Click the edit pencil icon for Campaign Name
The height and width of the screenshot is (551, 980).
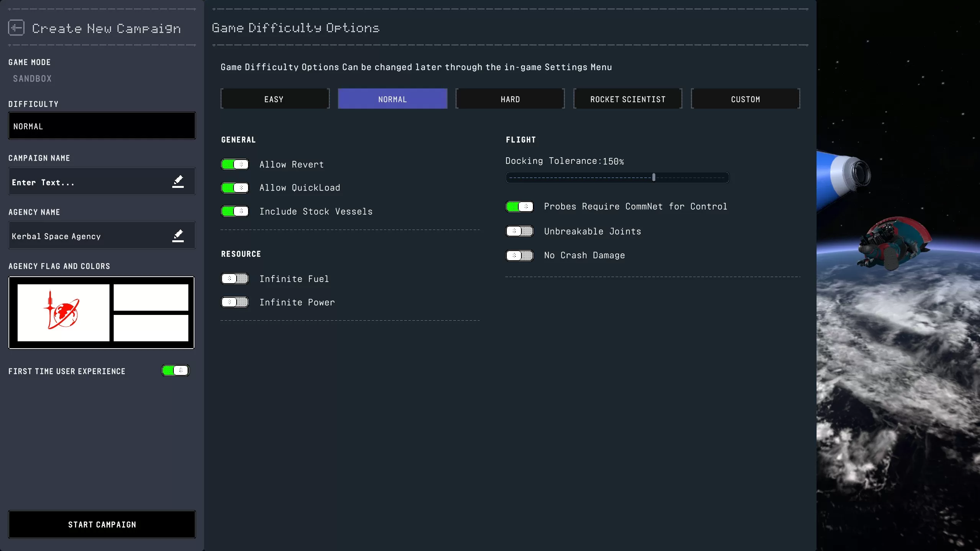[178, 181]
